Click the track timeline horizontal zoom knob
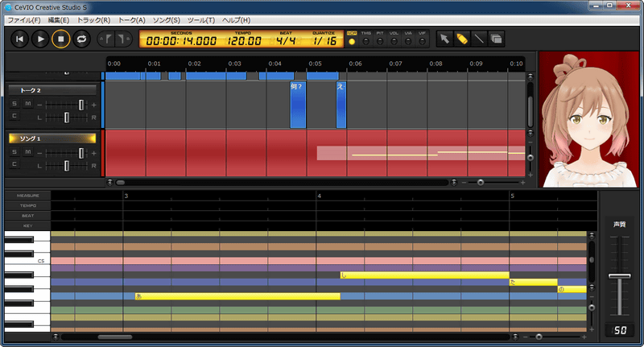 tap(480, 182)
